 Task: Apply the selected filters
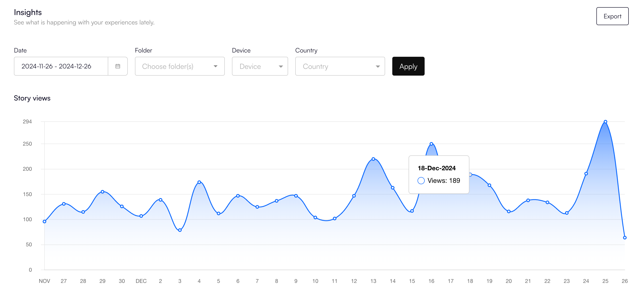pos(408,66)
